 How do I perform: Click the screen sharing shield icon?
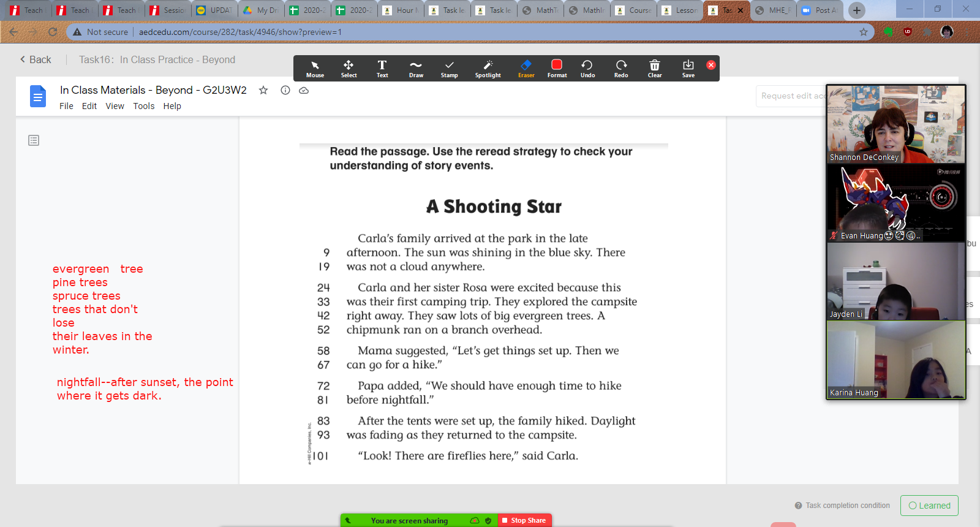(488, 520)
